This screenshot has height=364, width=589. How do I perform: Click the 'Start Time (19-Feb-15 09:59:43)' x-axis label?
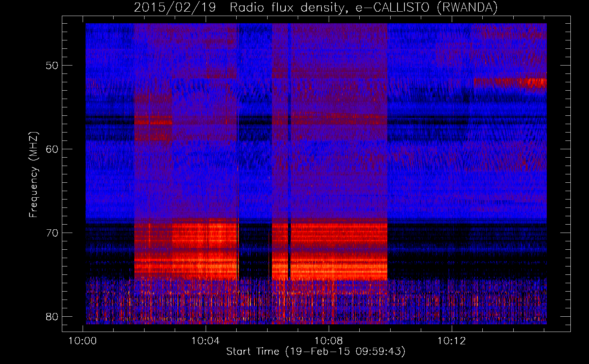coord(316,352)
